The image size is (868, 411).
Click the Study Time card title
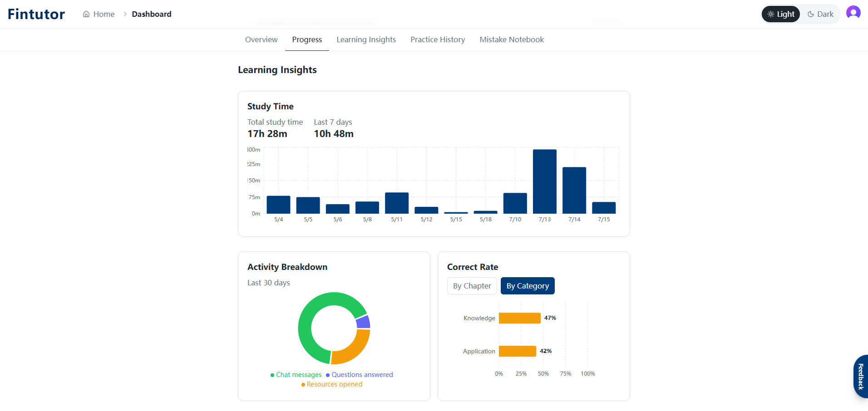click(271, 106)
